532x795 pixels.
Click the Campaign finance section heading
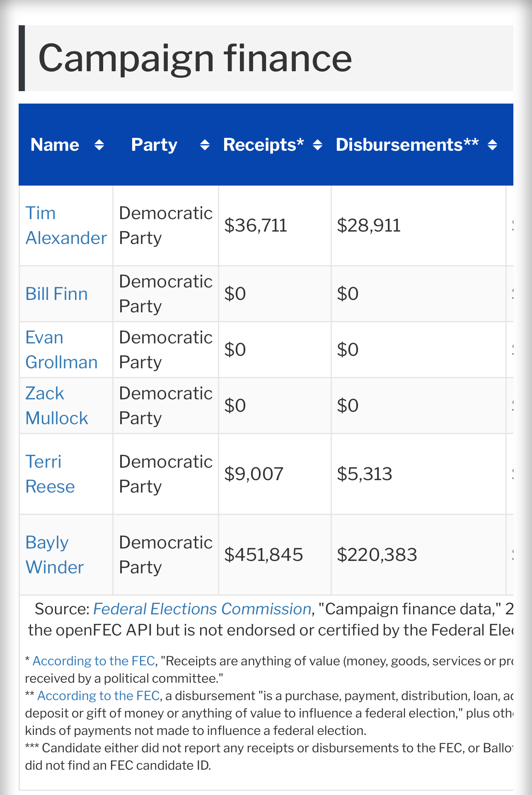[x=195, y=58]
